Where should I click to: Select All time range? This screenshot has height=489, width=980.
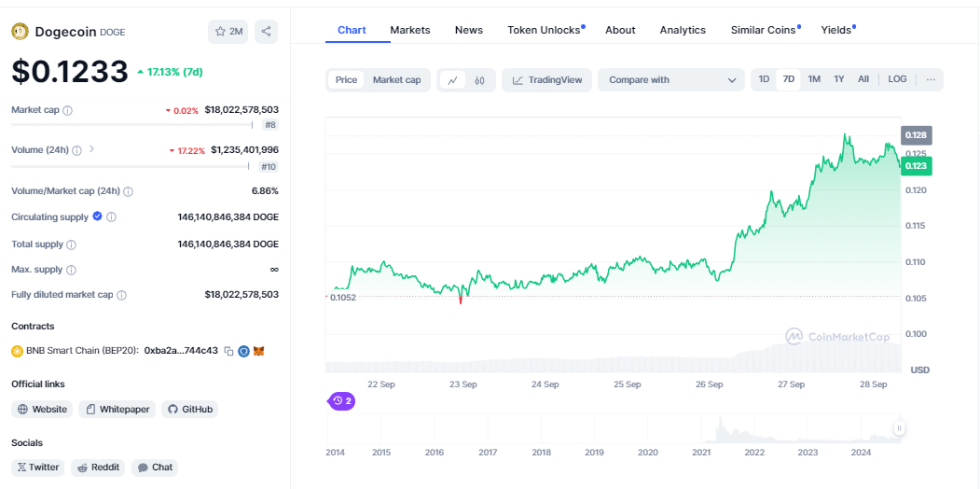pyautogui.click(x=863, y=79)
